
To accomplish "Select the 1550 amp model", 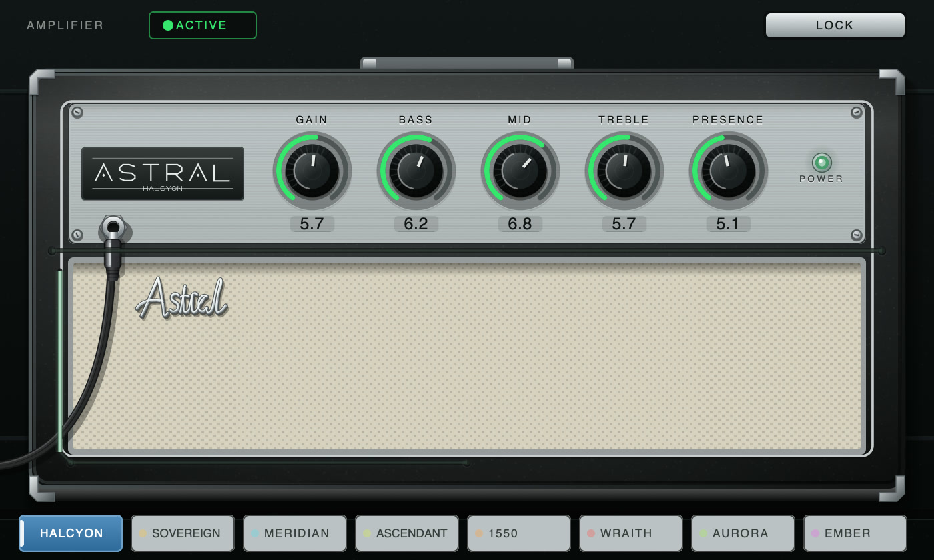I will point(519,533).
